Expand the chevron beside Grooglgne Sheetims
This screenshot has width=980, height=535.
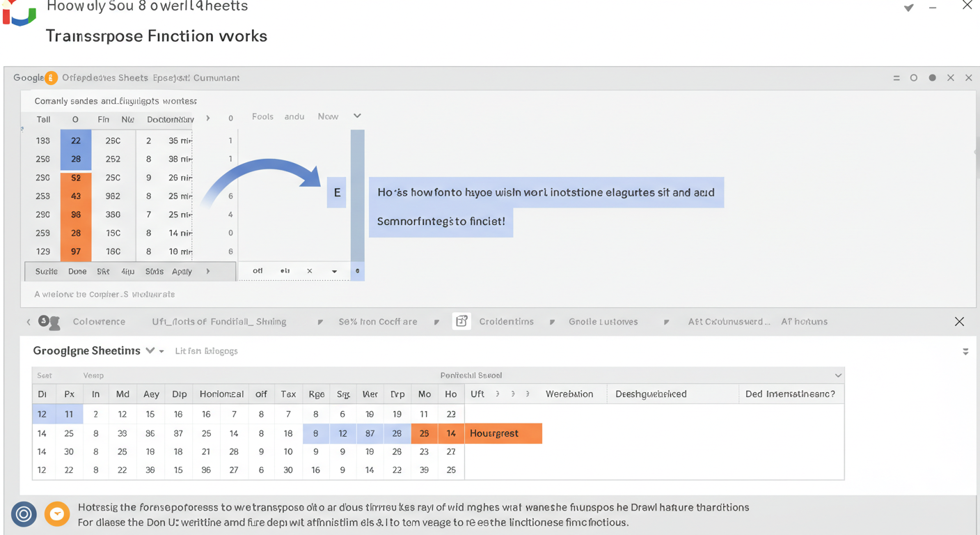(150, 350)
